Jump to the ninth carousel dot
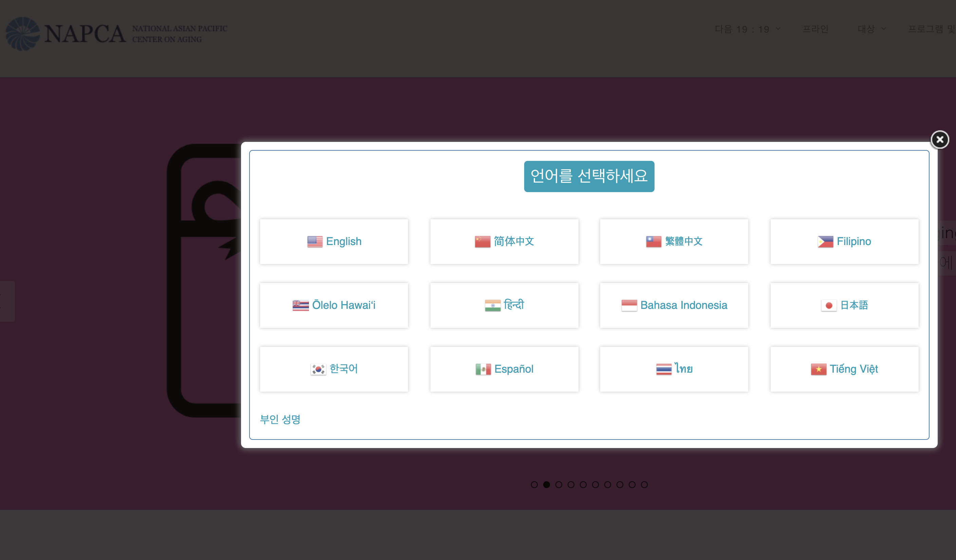956x560 pixels. point(632,485)
